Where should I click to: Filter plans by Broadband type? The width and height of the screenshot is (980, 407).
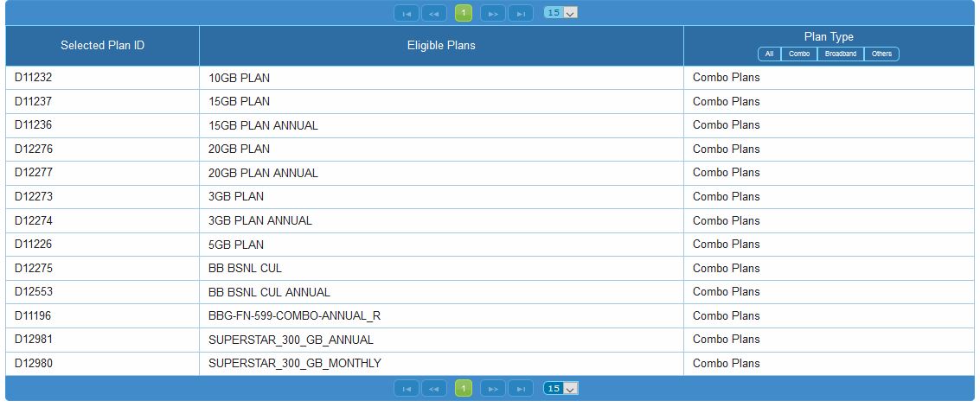pos(840,54)
